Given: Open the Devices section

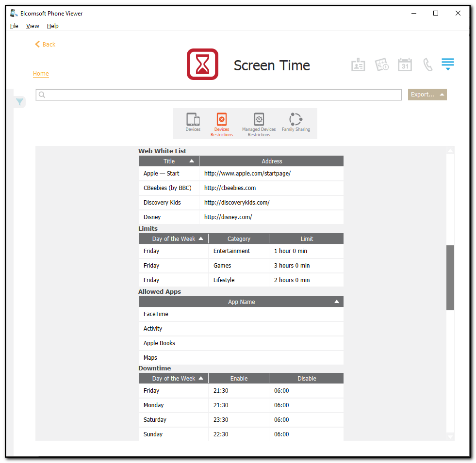Looking at the screenshot, I should [193, 123].
